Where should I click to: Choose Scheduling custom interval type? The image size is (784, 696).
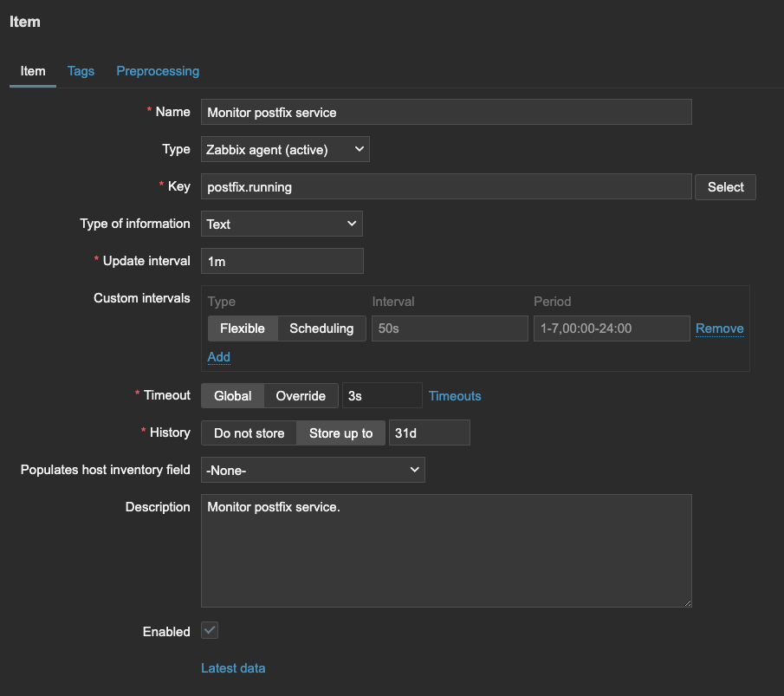(321, 328)
